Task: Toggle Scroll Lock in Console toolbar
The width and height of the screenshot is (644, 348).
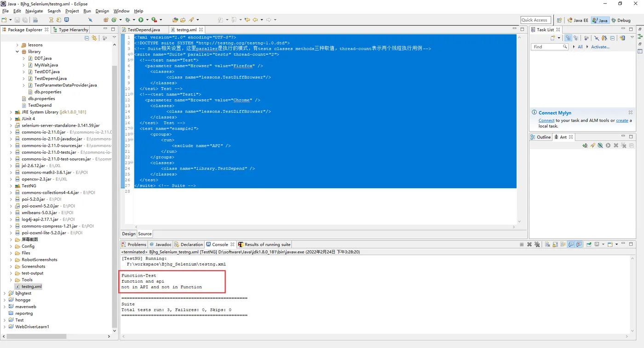Action: (556, 244)
